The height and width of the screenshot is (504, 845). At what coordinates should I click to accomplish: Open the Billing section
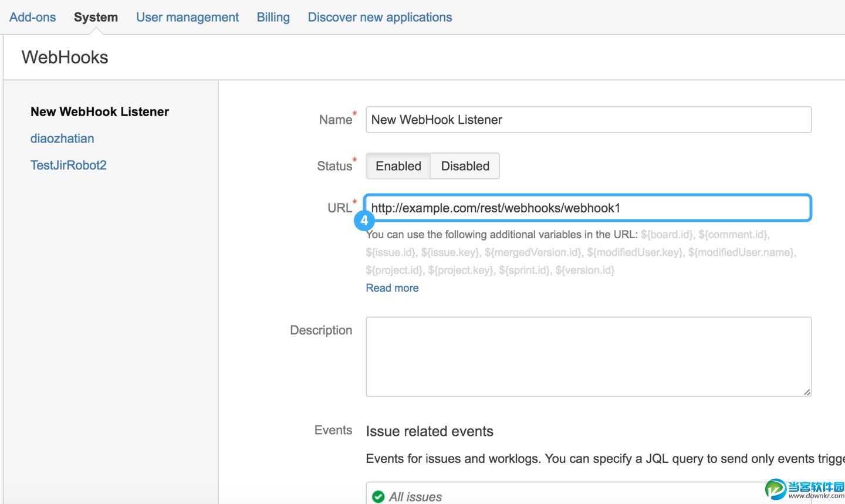click(273, 17)
